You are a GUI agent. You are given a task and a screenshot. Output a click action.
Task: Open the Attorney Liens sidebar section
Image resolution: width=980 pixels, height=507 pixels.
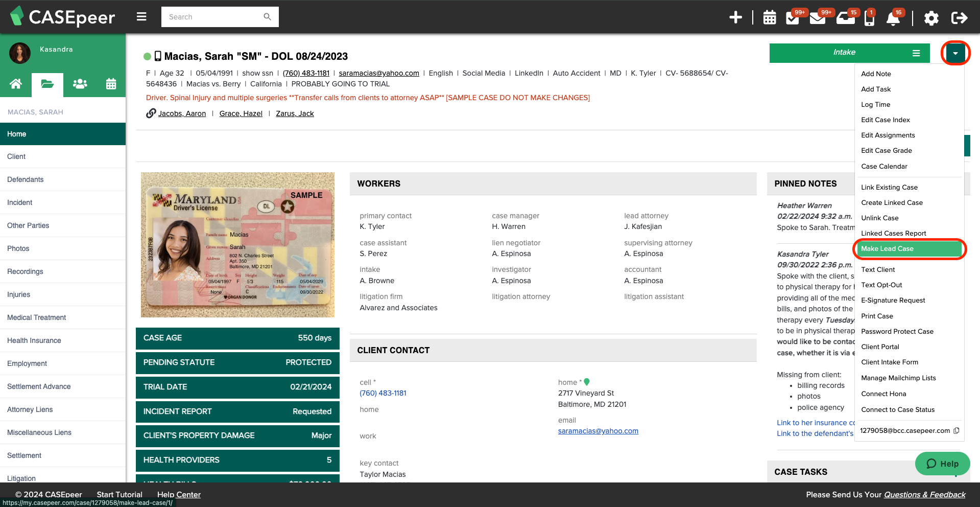(x=63, y=409)
